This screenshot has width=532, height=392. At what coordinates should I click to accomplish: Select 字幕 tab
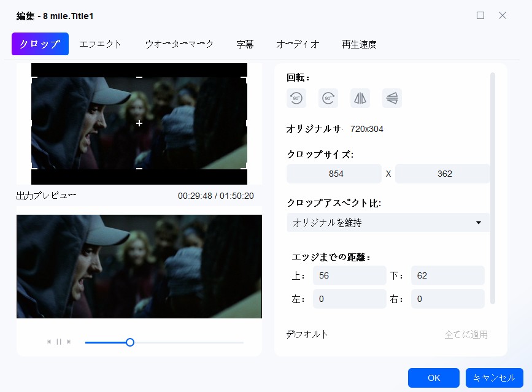coord(245,44)
